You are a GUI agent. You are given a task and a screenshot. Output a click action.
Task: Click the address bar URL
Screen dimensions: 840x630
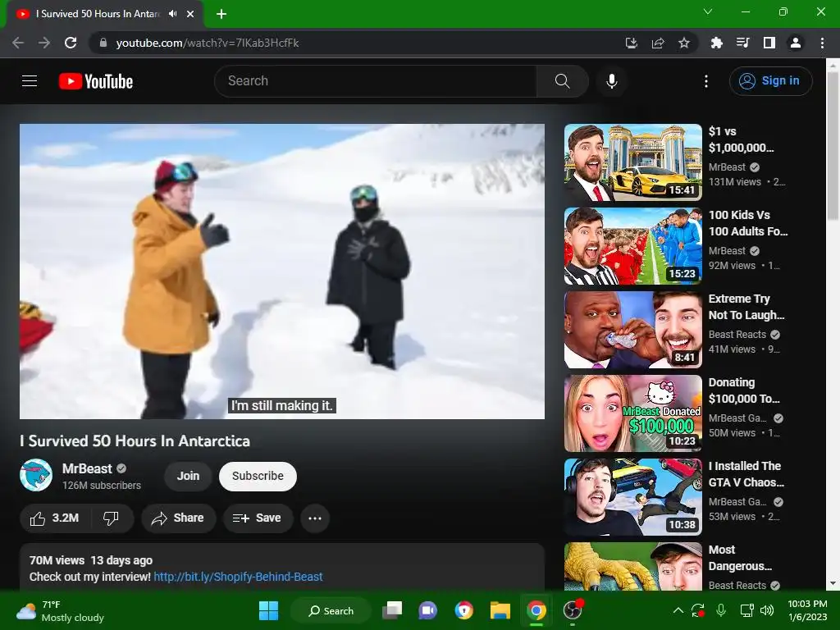click(x=208, y=43)
